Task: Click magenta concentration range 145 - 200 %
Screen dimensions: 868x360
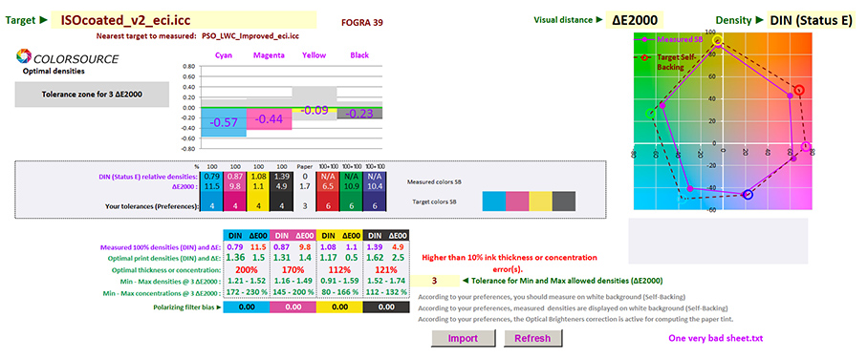Action: point(293,291)
